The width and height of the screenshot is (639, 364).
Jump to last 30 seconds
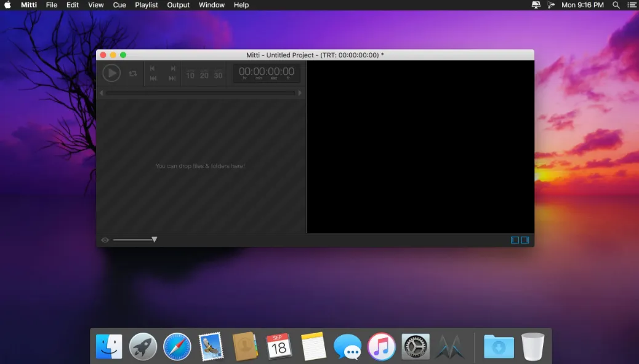[219, 74]
